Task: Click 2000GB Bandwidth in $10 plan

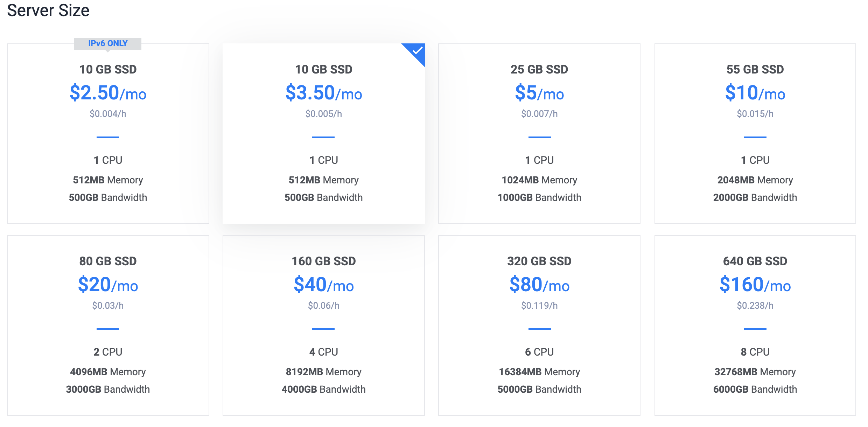Action: [755, 197]
